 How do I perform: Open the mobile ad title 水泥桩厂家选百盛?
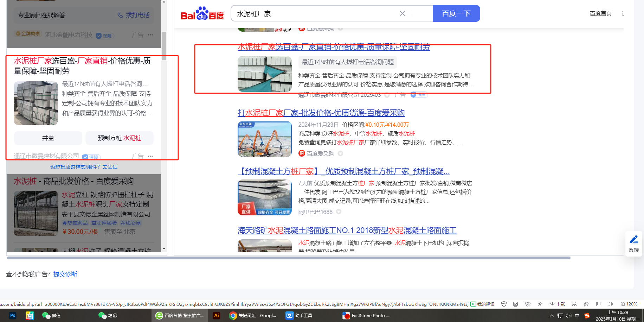[82, 66]
